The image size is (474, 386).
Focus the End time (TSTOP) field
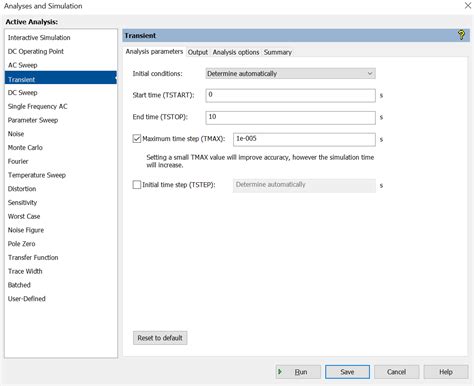coord(290,117)
